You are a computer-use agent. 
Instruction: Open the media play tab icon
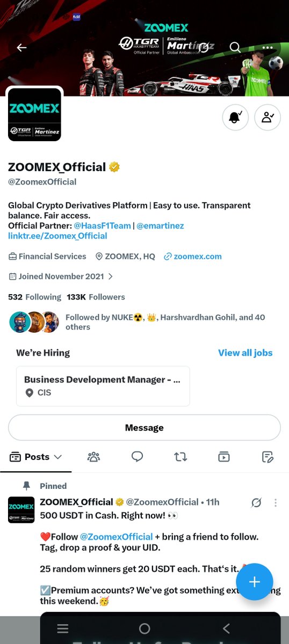(224, 457)
